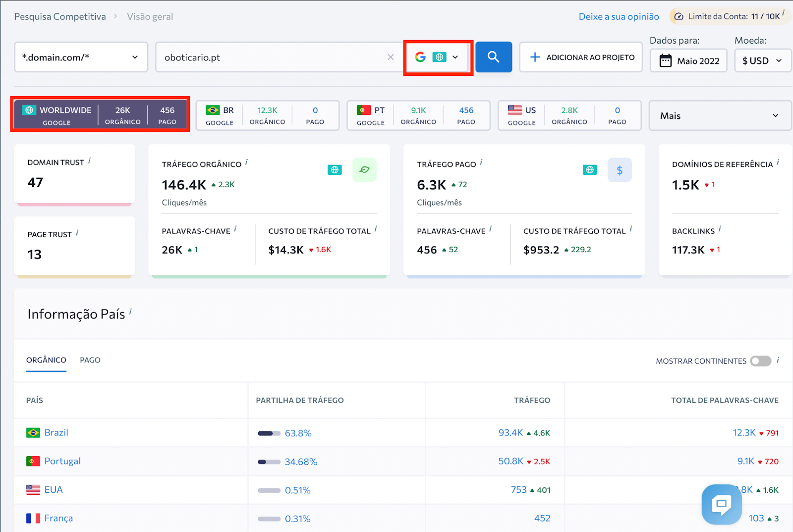Click Brazil keywords total 12.3K
The height and width of the screenshot is (532, 793).
744,433
